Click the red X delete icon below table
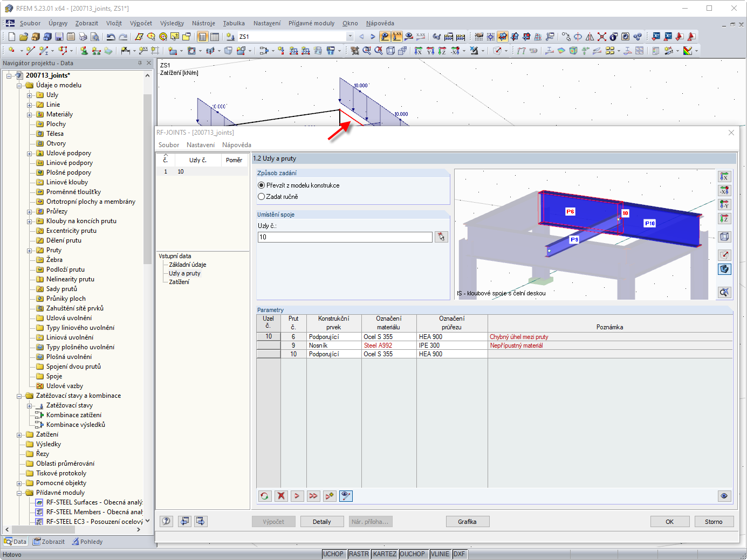Screen dimensions: 747x560 point(281,496)
